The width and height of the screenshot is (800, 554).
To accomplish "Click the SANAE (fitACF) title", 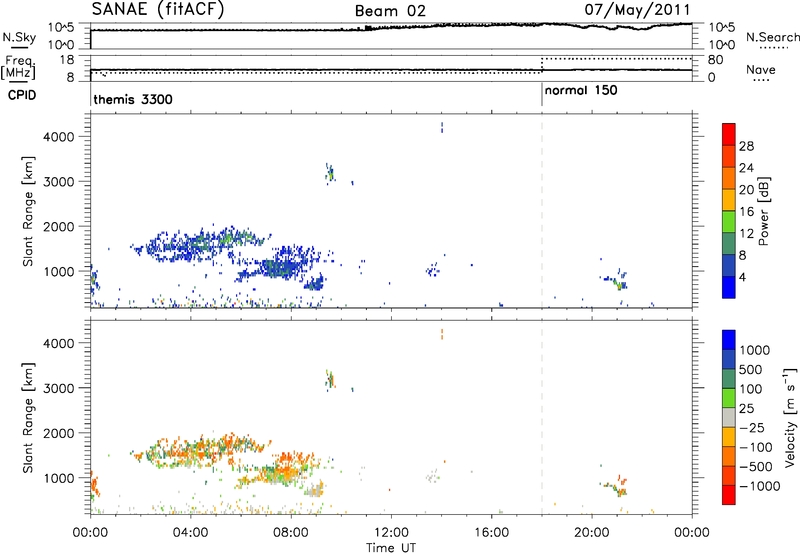I will click(x=158, y=9).
